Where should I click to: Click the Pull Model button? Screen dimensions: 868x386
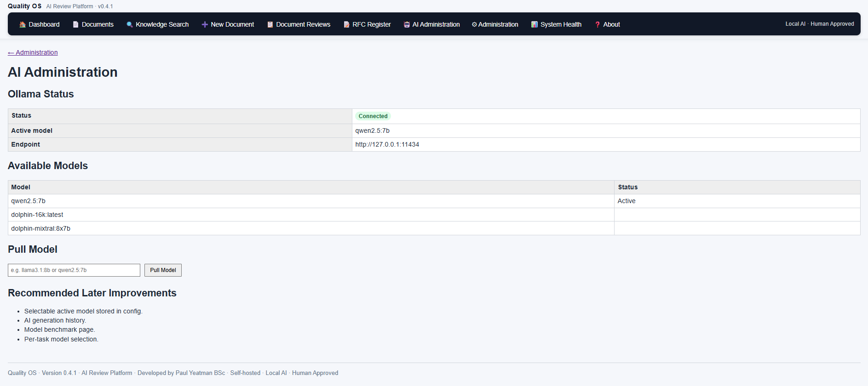163,270
